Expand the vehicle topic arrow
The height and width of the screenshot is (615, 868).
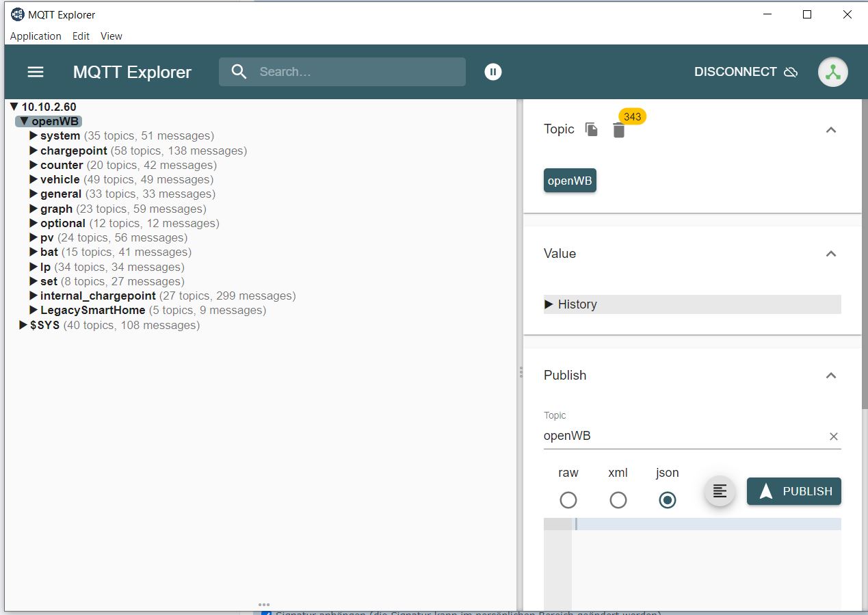(x=34, y=179)
